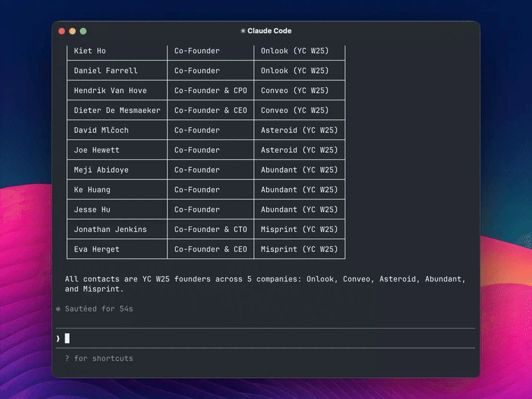Click the 'Co-Founder' role in Kiet Ho's row
Image resolution: width=532 pixels, height=399 pixels.
[x=197, y=51]
